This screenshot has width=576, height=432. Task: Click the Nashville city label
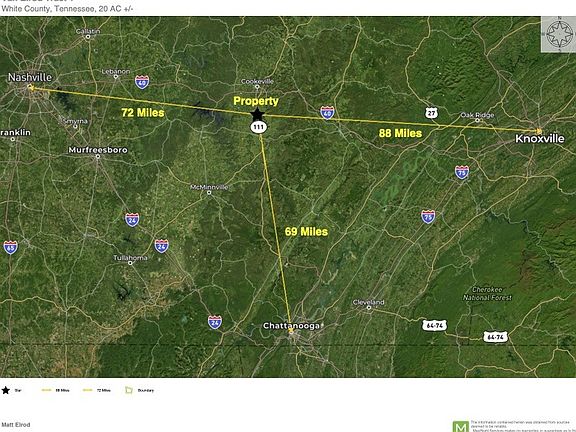click(30, 77)
